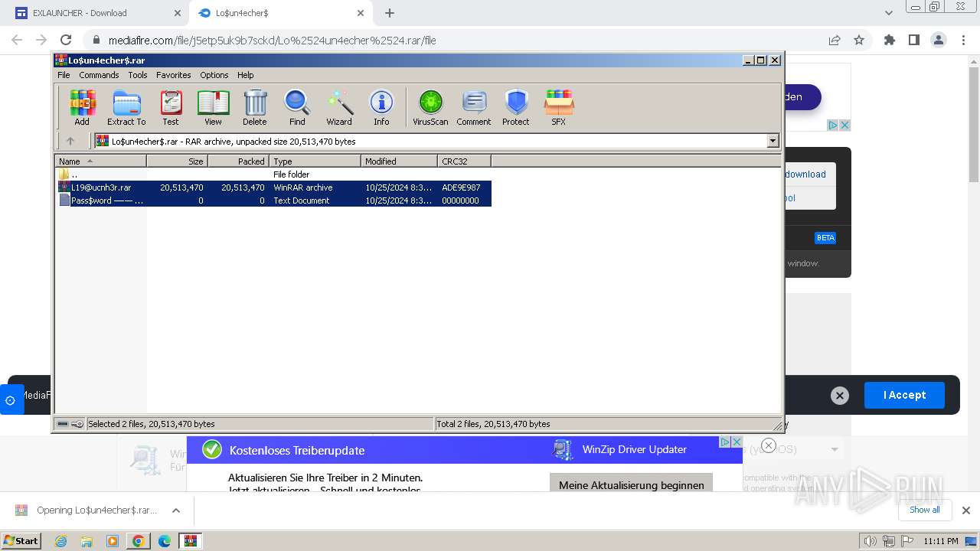Click the drive/key status bar icon
This screenshot has height=551, width=980.
pyautogui.click(x=70, y=424)
